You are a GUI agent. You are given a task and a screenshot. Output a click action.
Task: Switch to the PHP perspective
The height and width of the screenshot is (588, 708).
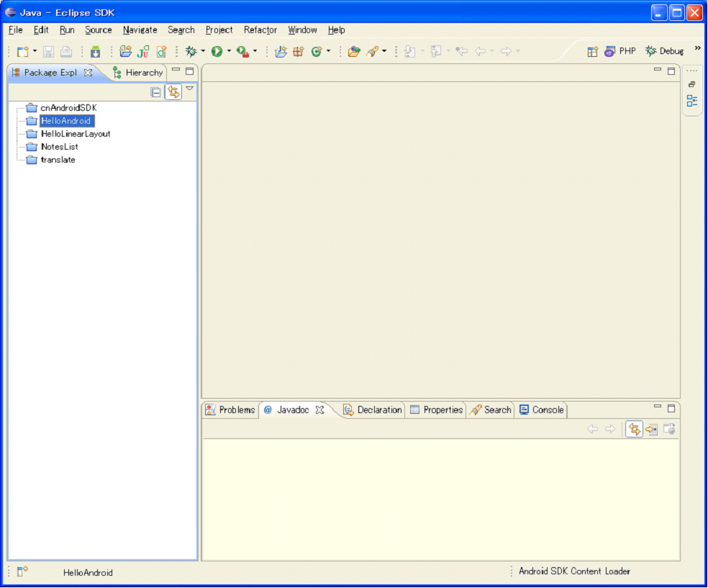coord(620,52)
